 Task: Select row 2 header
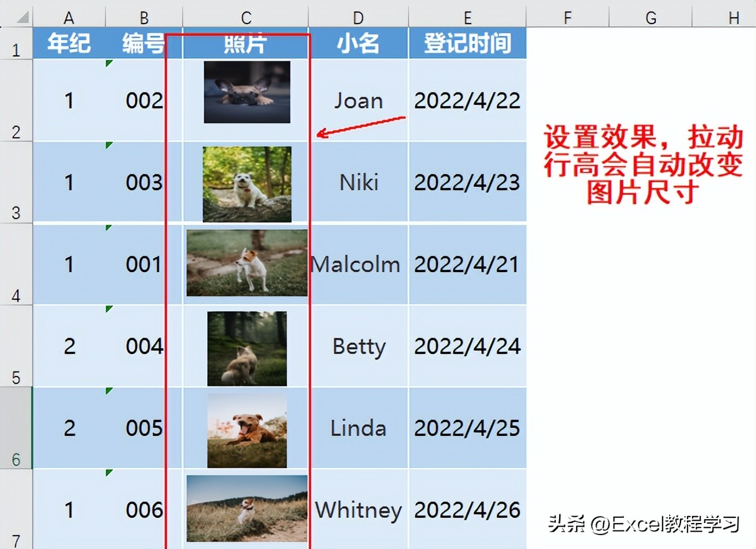tap(16, 100)
